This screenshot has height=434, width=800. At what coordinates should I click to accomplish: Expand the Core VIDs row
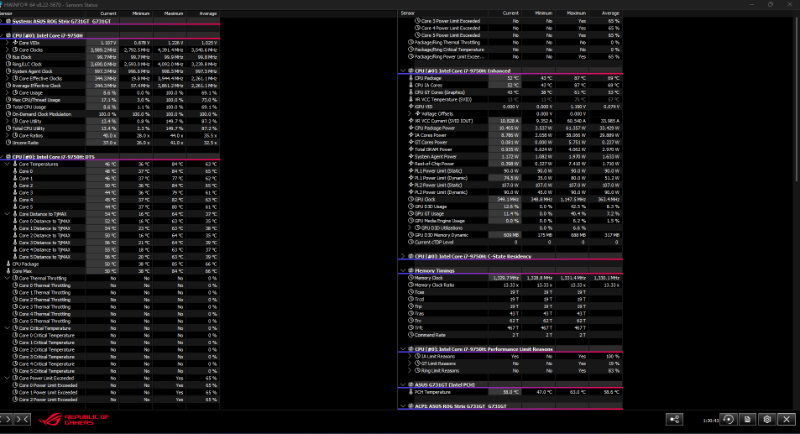point(7,43)
